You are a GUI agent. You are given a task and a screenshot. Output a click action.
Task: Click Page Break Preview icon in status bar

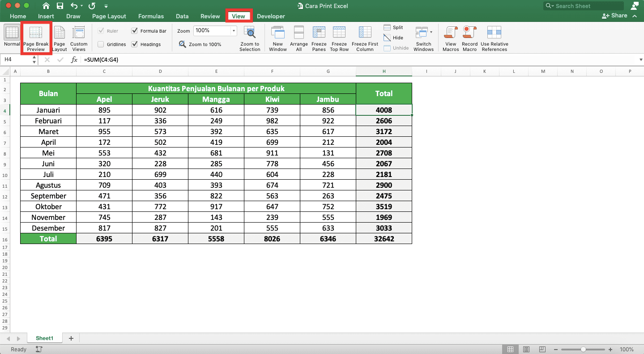(543, 350)
